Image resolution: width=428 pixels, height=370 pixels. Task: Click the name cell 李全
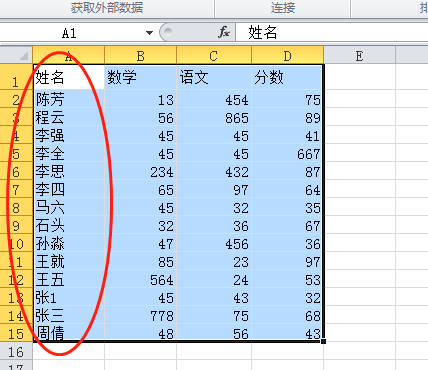[69, 153]
